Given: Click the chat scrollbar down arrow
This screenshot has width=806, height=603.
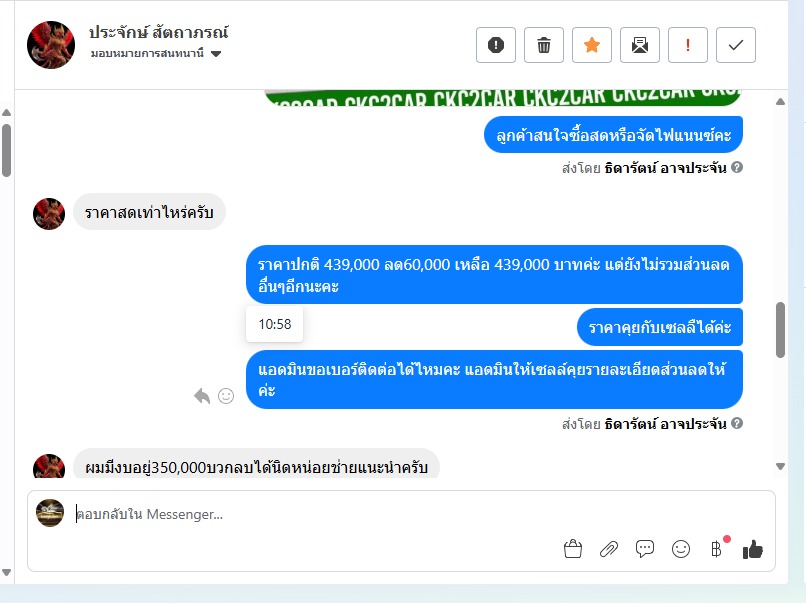Looking at the screenshot, I should 780,467.
